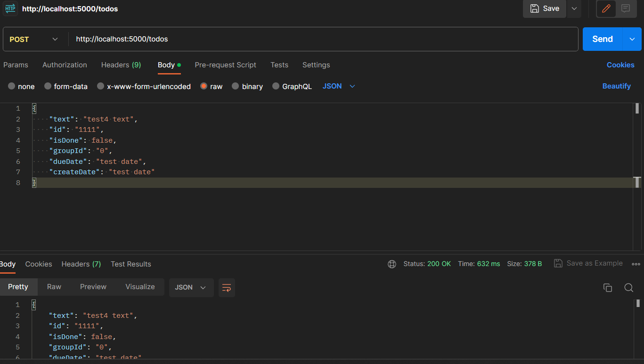
Task: Switch the response view to Pretty
Action: tap(18, 287)
